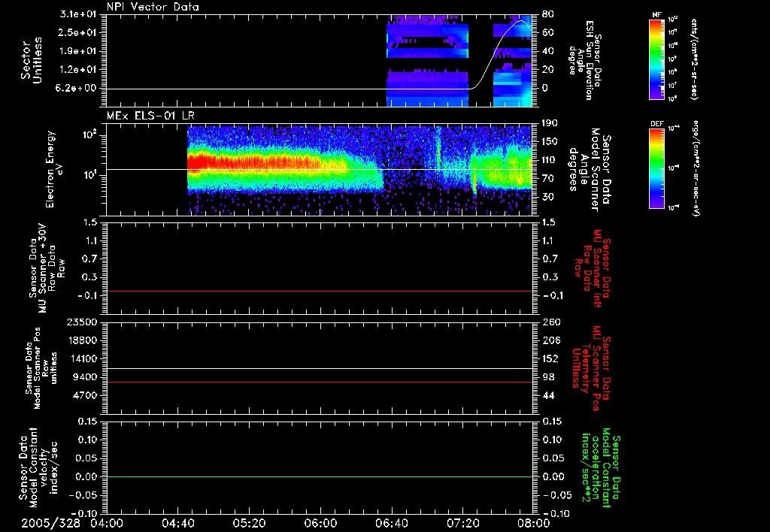Click the '4700' scanner position tick value
The image size is (770, 532).
[85, 395]
